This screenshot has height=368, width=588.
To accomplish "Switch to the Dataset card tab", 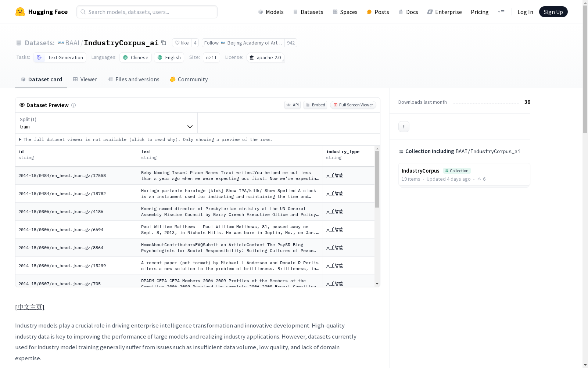I will tap(41, 79).
